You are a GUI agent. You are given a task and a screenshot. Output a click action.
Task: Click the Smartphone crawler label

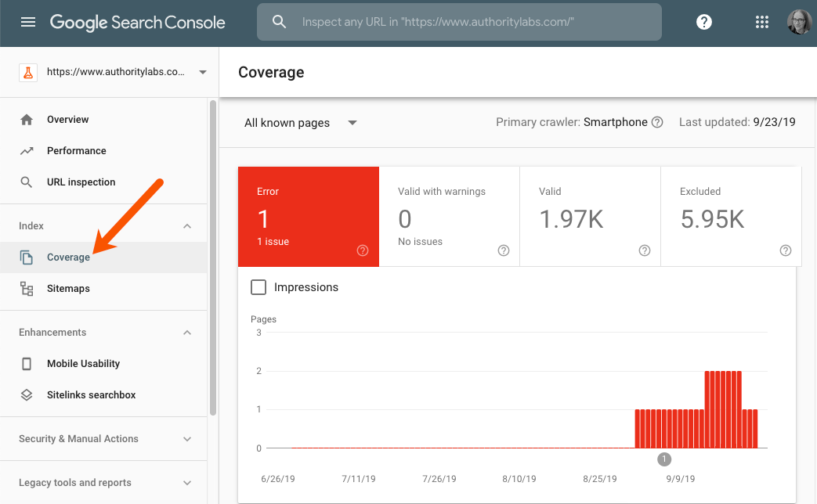pos(616,122)
